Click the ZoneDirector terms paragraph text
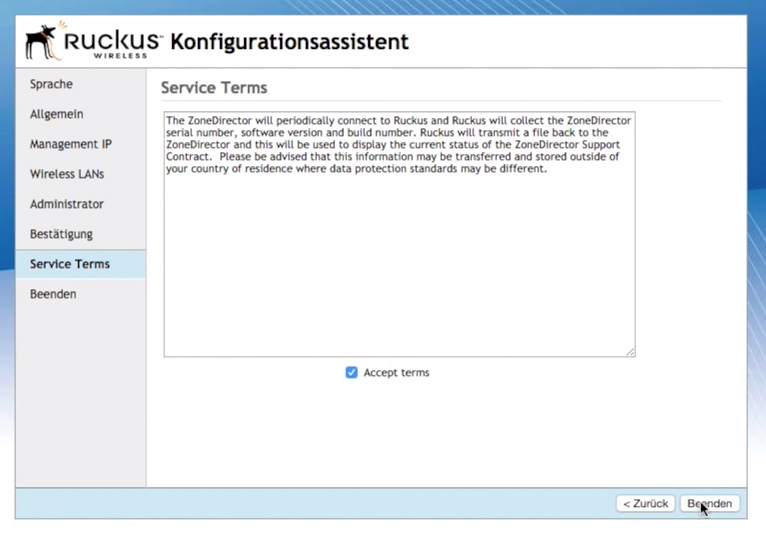This screenshot has width=766, height=535. (398, 144)
